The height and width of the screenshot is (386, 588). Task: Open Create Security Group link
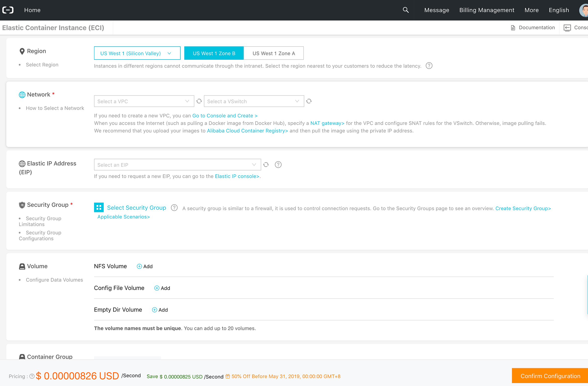[523, 208]
